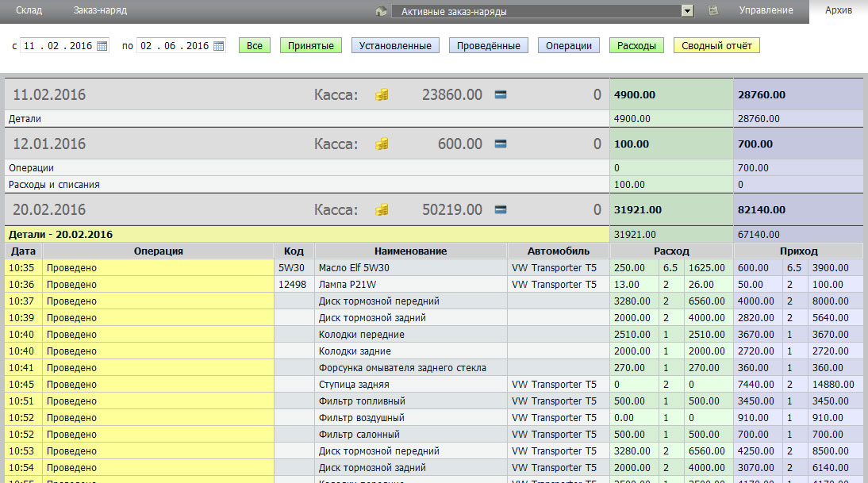Select the Фильтр топливный item
This screenshot has height=483, width=868.
[x=362, y=401]
